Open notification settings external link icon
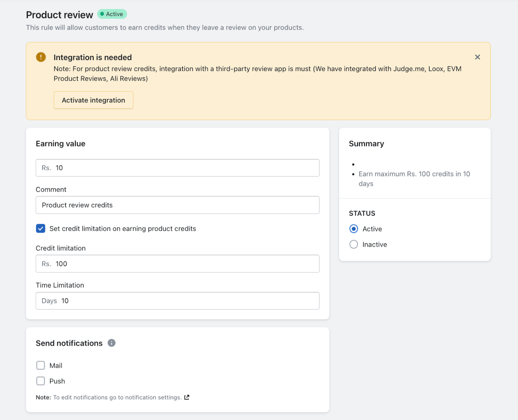Viewport: 518px width, 420px height. (187, 397)
